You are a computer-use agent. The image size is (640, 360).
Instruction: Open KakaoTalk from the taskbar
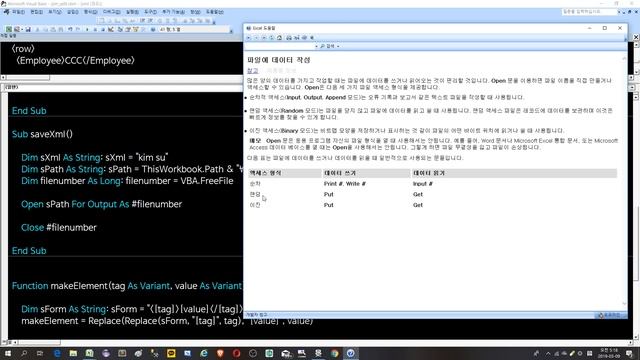tap(171, 353)
